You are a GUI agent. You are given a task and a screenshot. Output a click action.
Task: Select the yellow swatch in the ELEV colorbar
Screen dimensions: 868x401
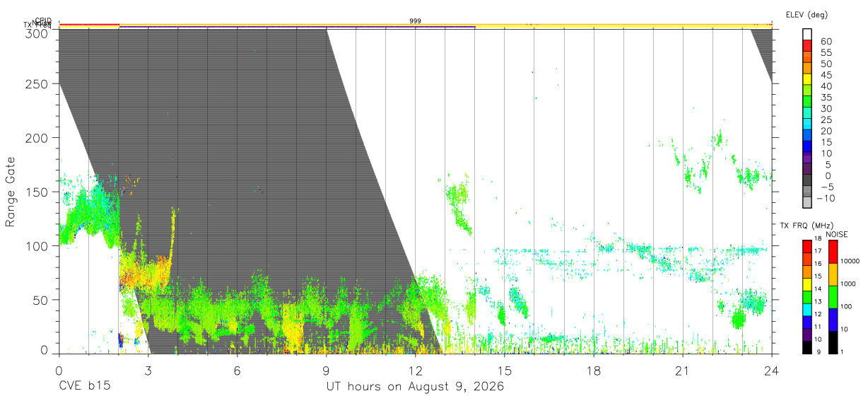pyautogui.click(x=807, y=79)
